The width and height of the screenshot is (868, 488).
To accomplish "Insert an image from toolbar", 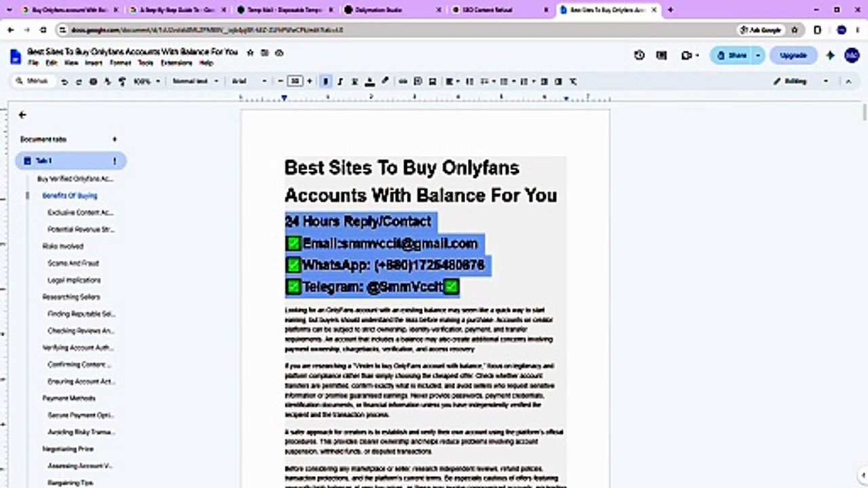I will click(433, 81).
